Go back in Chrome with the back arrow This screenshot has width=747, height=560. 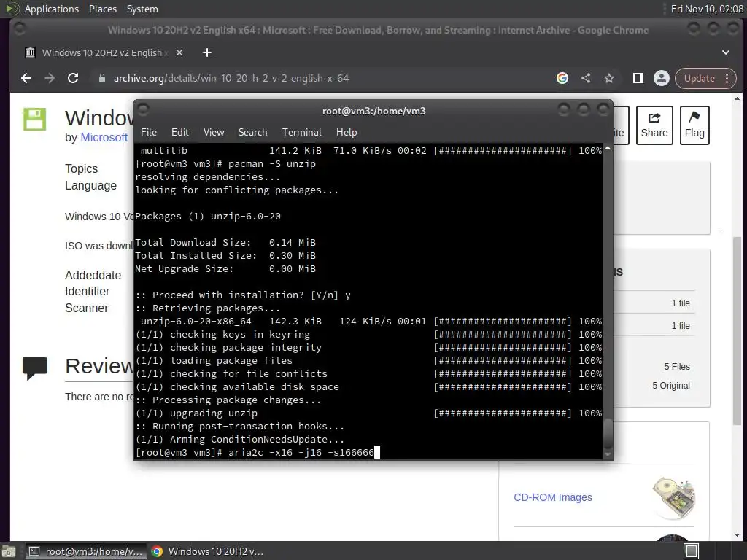[x=26, y=78]
